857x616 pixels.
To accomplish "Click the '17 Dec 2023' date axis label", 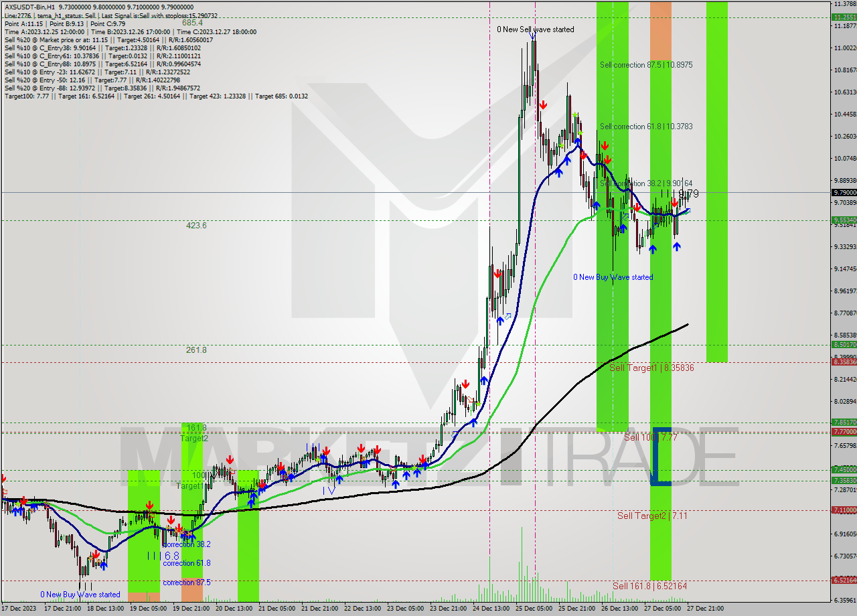I will pos(20,609).
